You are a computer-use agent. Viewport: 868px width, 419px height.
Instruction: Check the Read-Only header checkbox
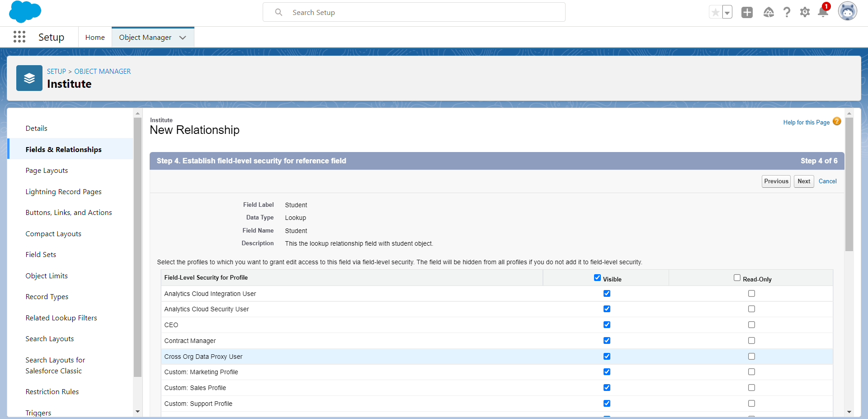(737, 278)
